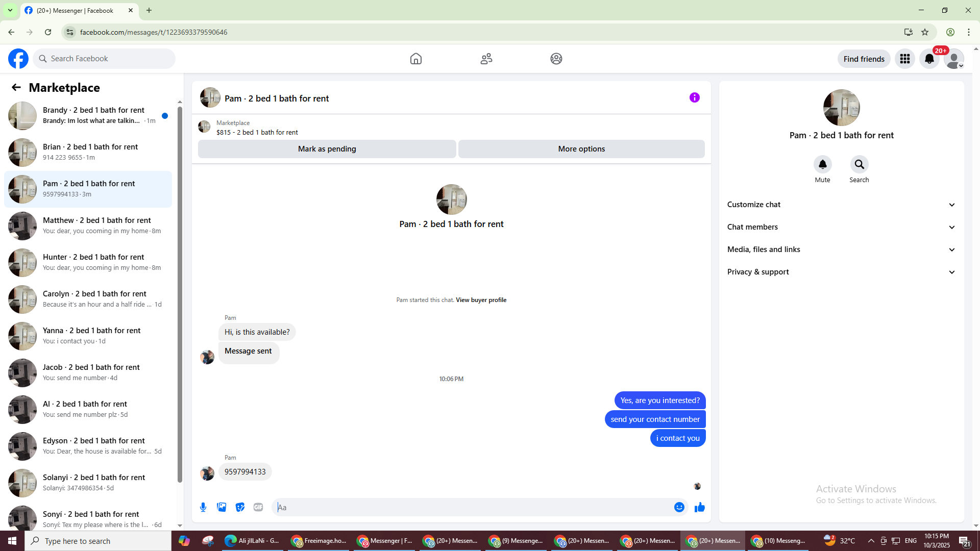Install app icon in address bar
The height and width of the screenshot is (551, 980).
point(909,32)
